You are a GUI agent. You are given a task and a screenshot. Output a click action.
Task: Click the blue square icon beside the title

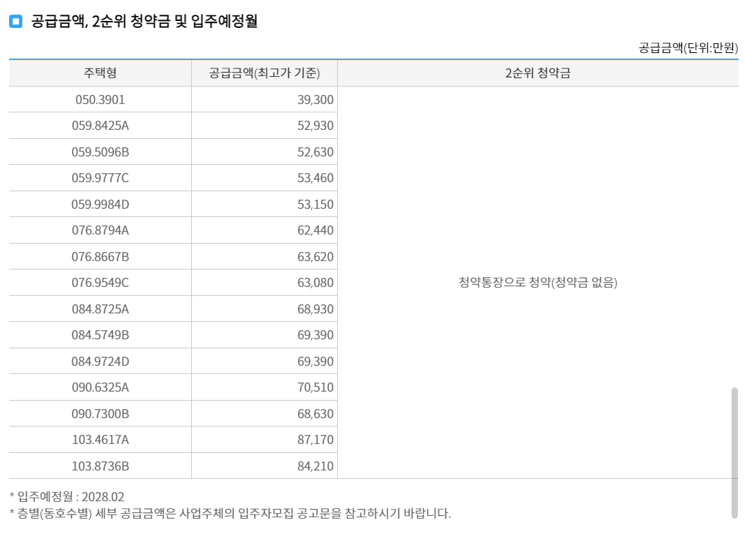16,21
